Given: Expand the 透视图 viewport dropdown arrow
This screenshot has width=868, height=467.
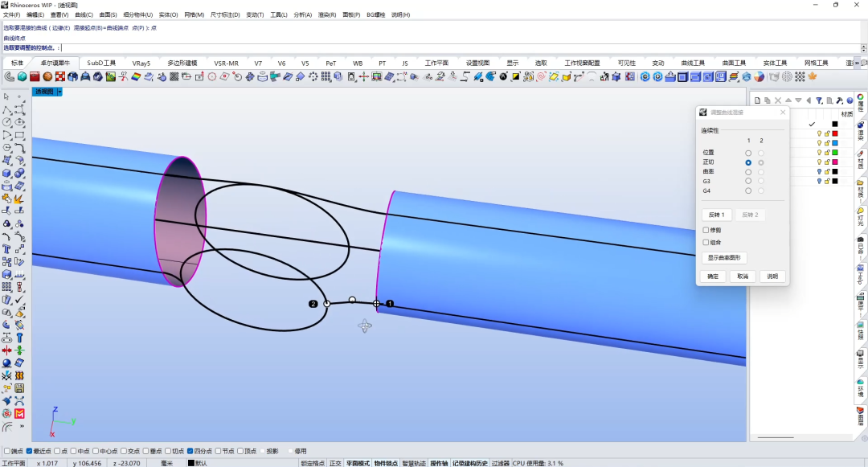Looking at the screenshot, I should [x=59, y=92].
